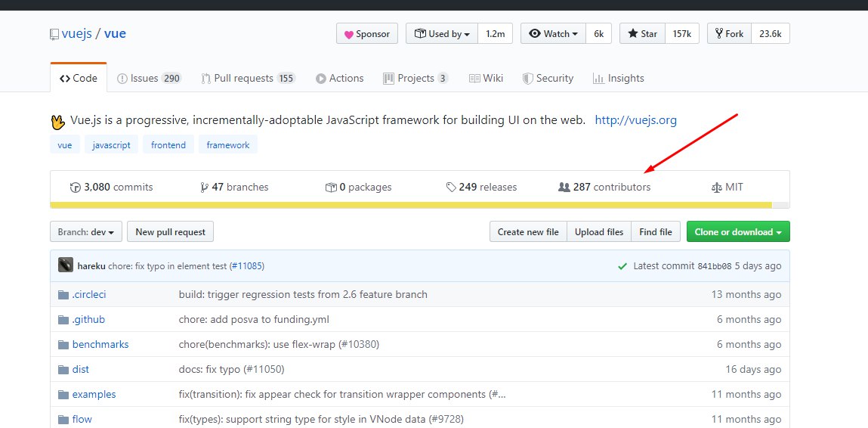Open the examples folder
Viewport: 868px width, 428px height.
coord(94,394)
